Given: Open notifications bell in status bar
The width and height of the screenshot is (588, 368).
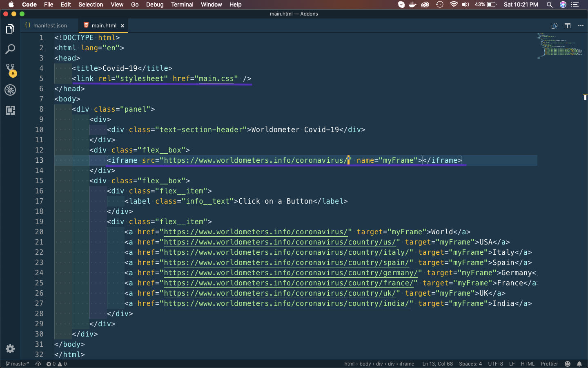Looking at the screenshot, I should click(579, 364).
